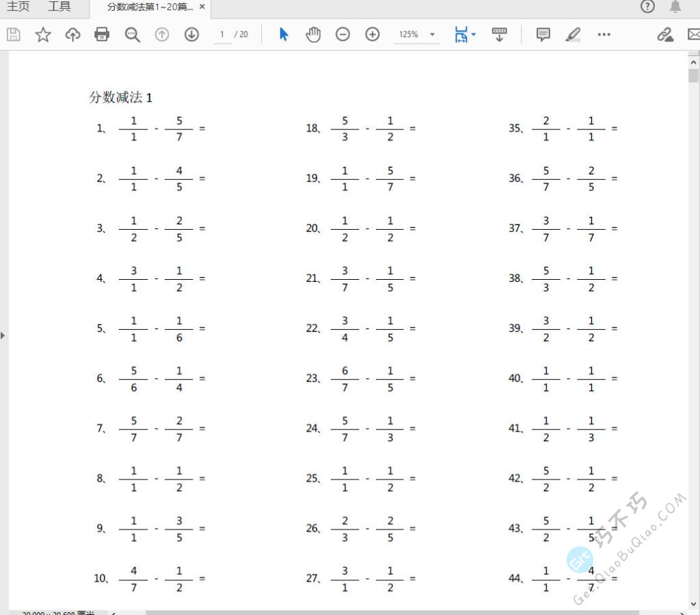Select the highlighter pen tool
The image size is (700, 615).
pyautogui.click(x=573, y=35)
